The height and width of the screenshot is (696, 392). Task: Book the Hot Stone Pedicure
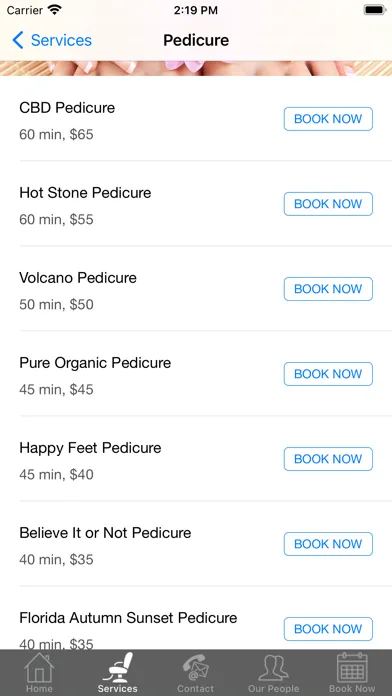[x=328, y=204]
